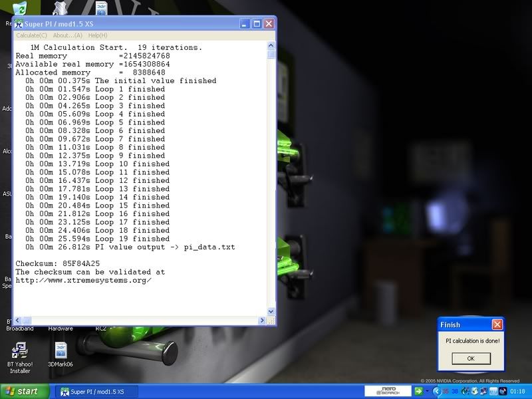Click the 'Loop 5 finished' line
The width and height of the screenshot is (532, 399).
(95, 122)
